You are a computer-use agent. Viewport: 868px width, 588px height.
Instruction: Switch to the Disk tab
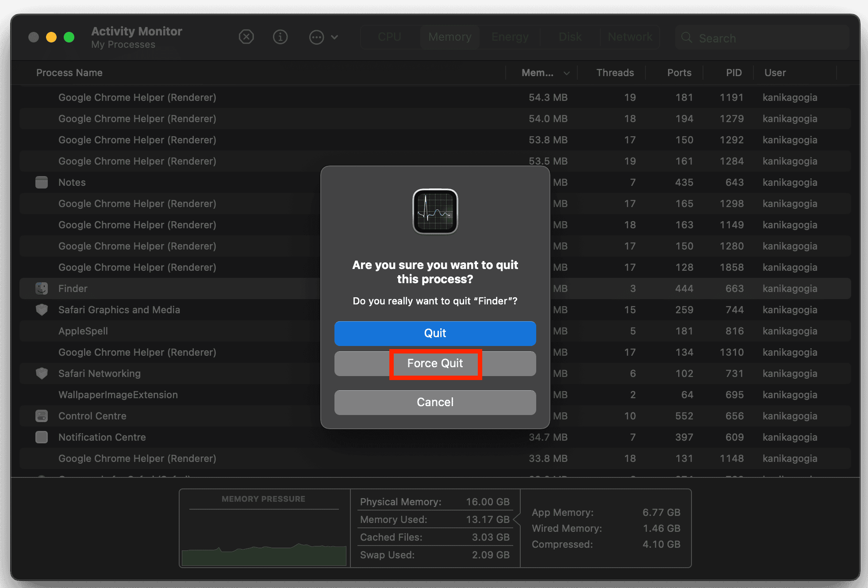point(570,37)
